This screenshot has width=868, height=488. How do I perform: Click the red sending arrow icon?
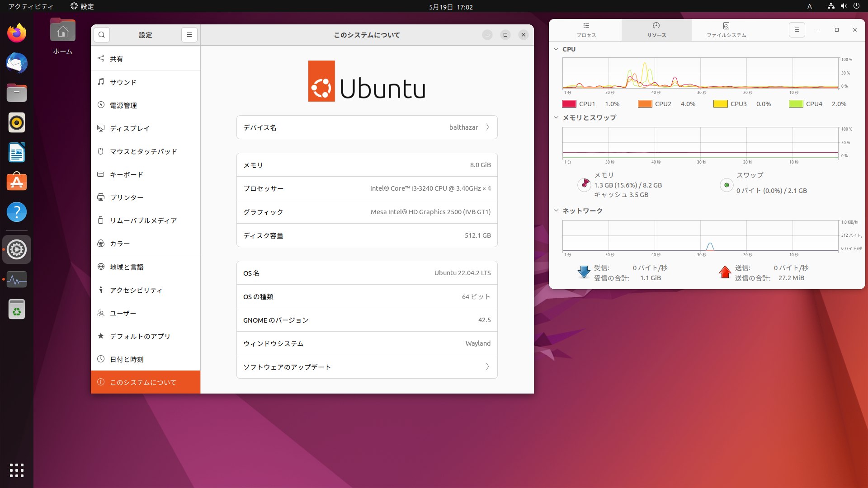coord(725,272)
